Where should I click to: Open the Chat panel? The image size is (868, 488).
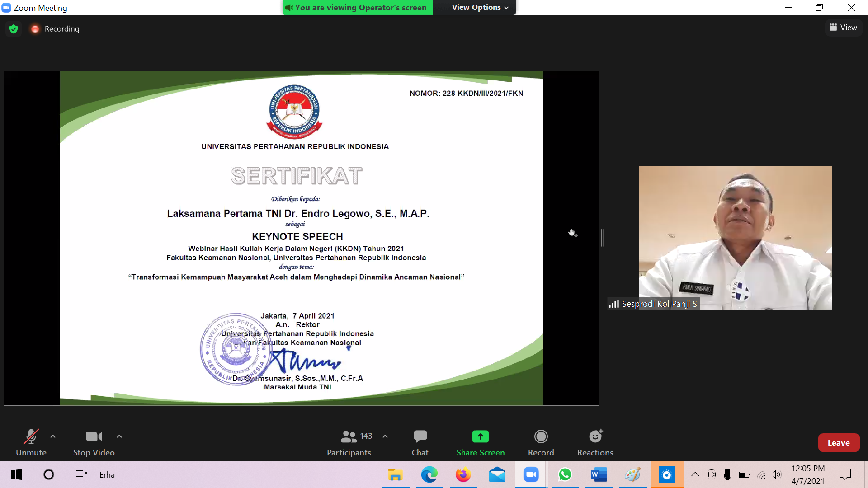coord(420,442)
